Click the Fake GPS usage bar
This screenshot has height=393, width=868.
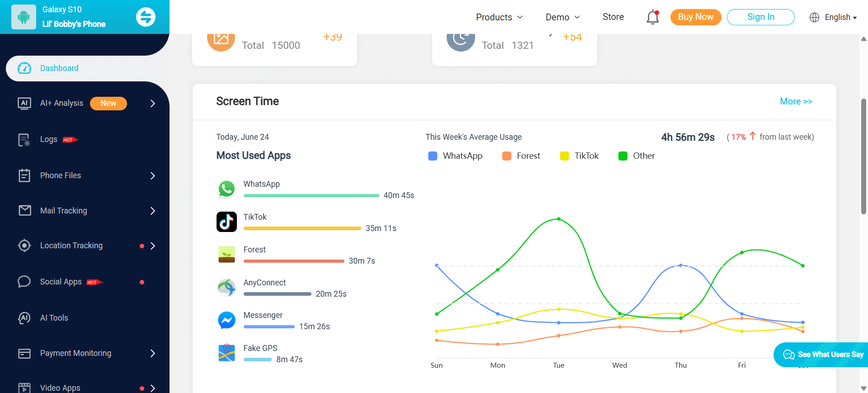point(258,360)
